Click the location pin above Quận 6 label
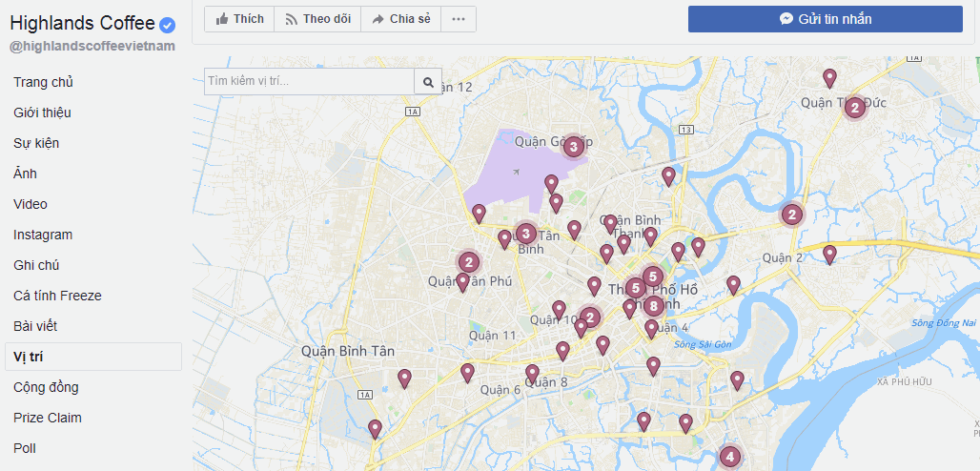The width and height of the screenshot is (980, 471). click(x=467, y=373)
